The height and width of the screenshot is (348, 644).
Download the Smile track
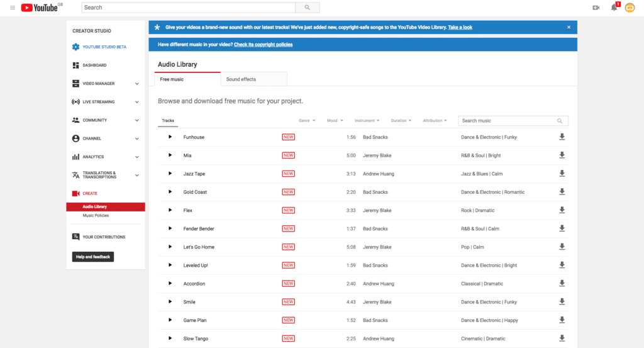click(x=562, y=301)
